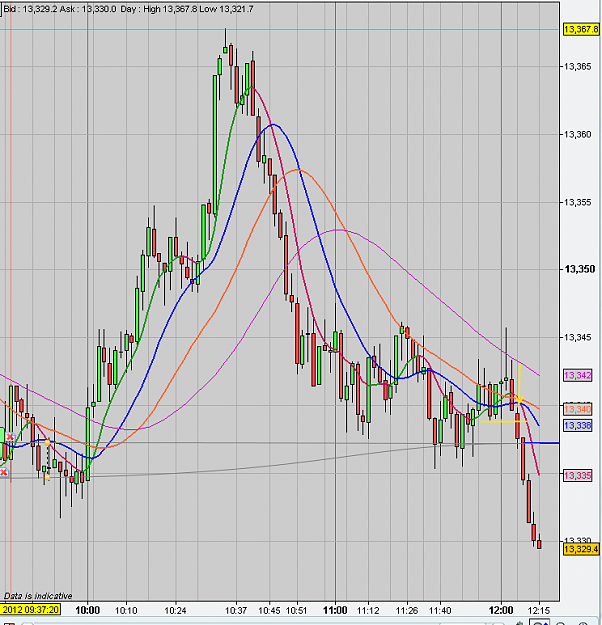Viewport: 602px width, 625px height.
Task: Click the 11:00 time axis label
Action: (x=335, y=610)
